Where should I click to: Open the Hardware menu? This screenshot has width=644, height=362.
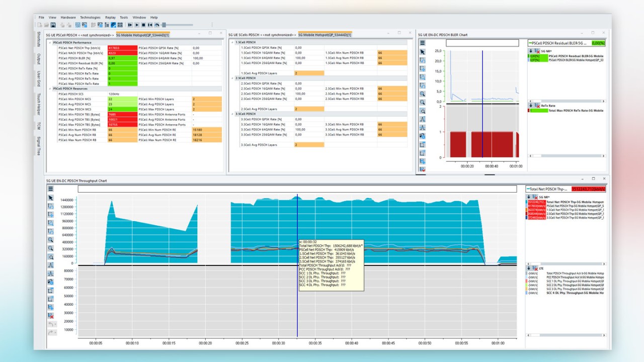(68, 18)
